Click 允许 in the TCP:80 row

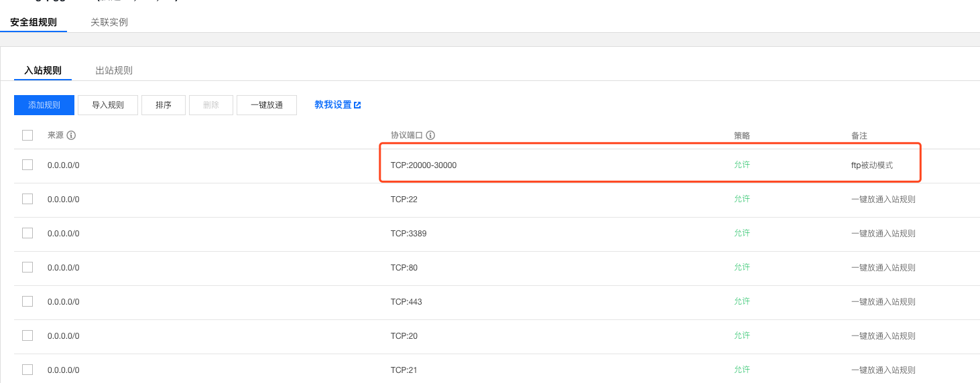tap(742, 267)
